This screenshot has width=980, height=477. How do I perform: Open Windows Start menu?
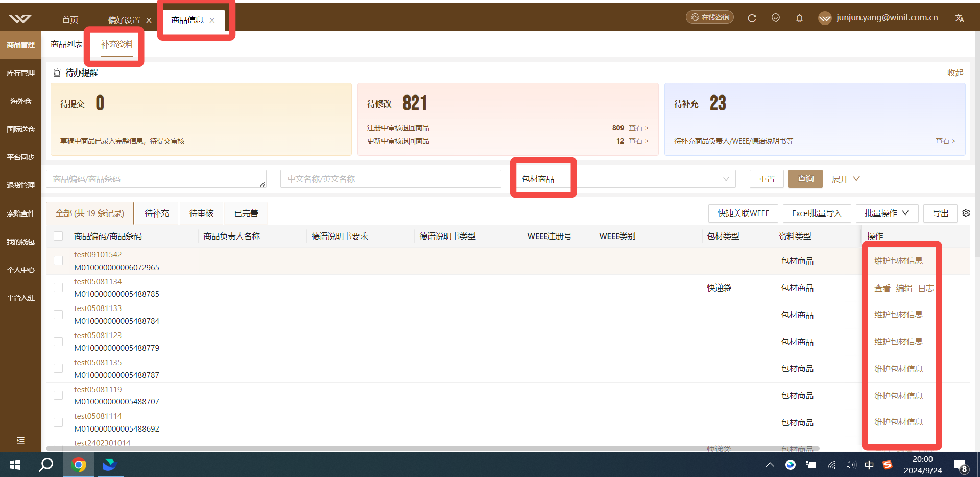15,465
